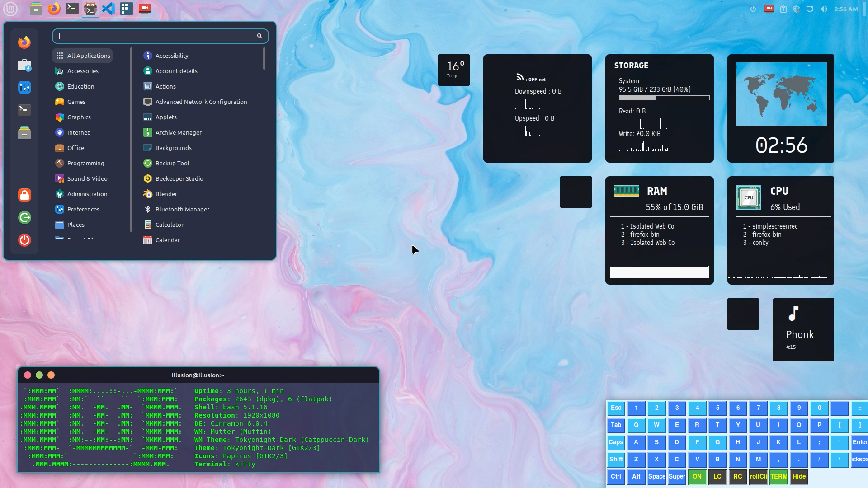Open the update manager shield tray icon
868x488 pixels.
click(x=797, y=9)
